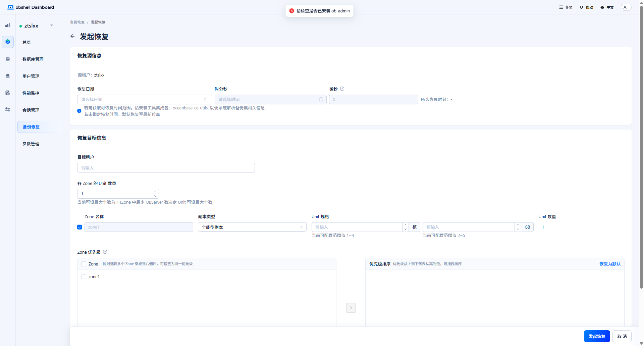Decrease the memory GB value with down arrow
Image resolution: width=644 pixels, height=346 pixels.
[518, 230]
